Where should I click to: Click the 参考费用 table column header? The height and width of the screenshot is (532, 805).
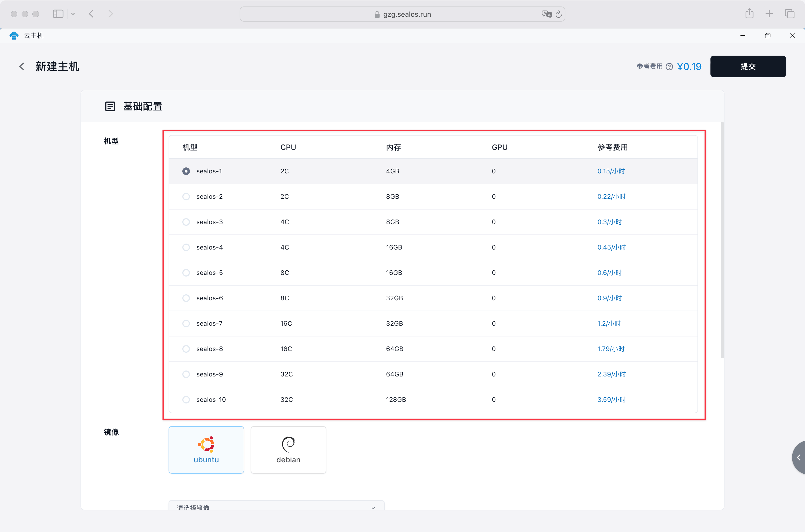(613, 147)
